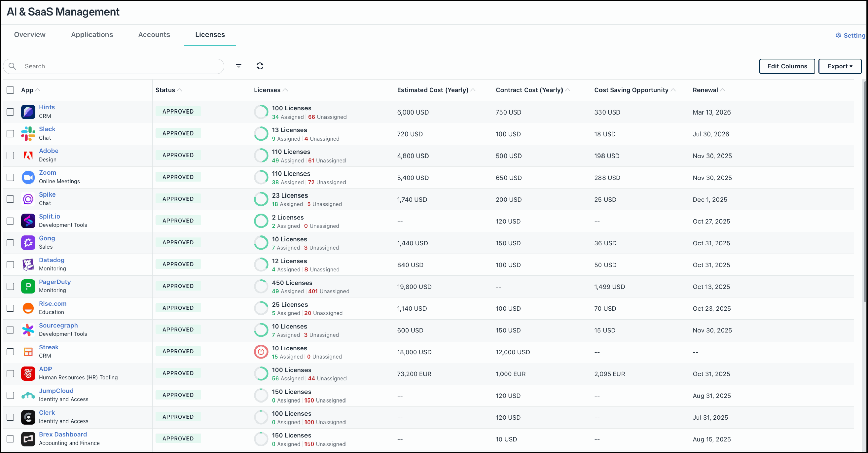Switch to the Overview tab
This screenshot has width=868, height=453.
[29, 35]
